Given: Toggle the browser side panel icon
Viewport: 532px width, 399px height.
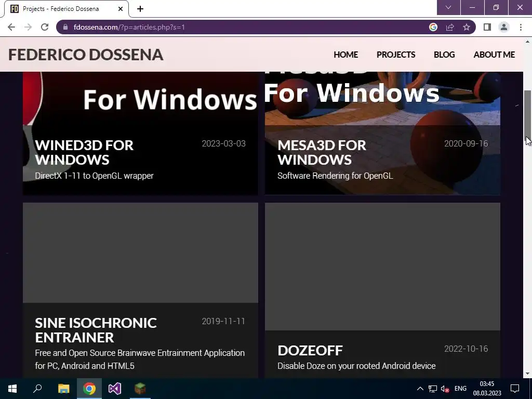Looking at the screenshot, I should point(487,27).
